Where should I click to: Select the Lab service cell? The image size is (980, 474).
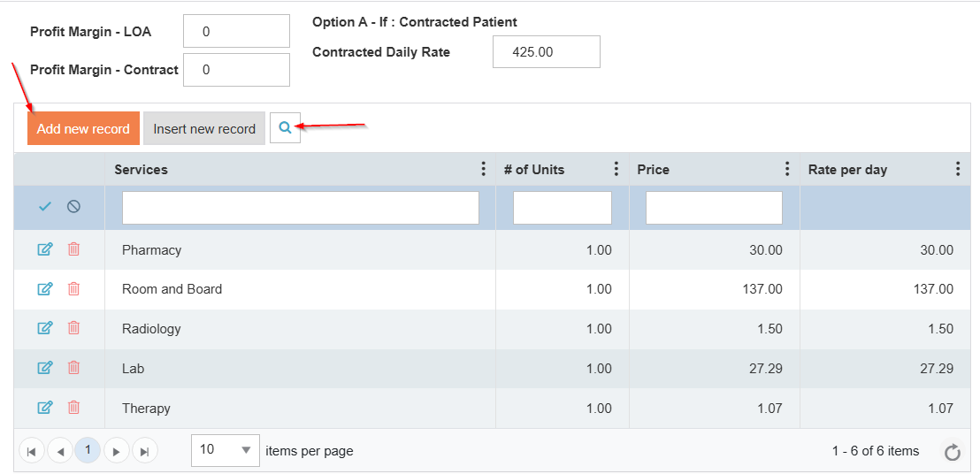pos(300,369)
